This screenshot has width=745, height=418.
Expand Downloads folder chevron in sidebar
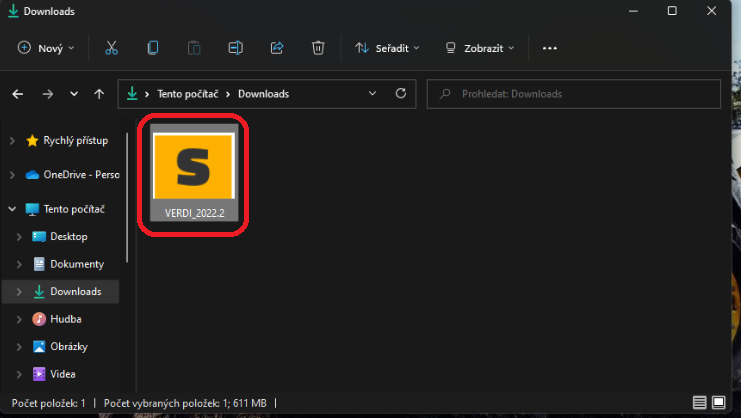[19, 292]
